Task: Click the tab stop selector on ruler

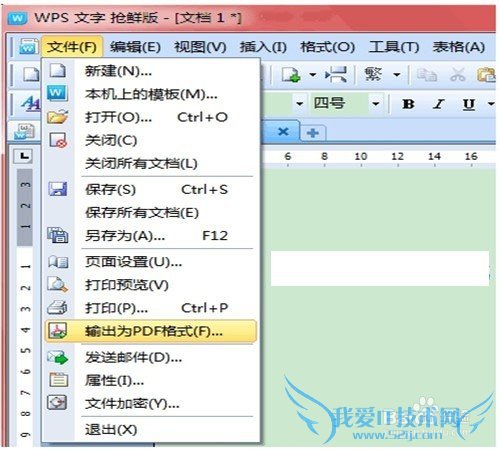Action: (23, 156)
